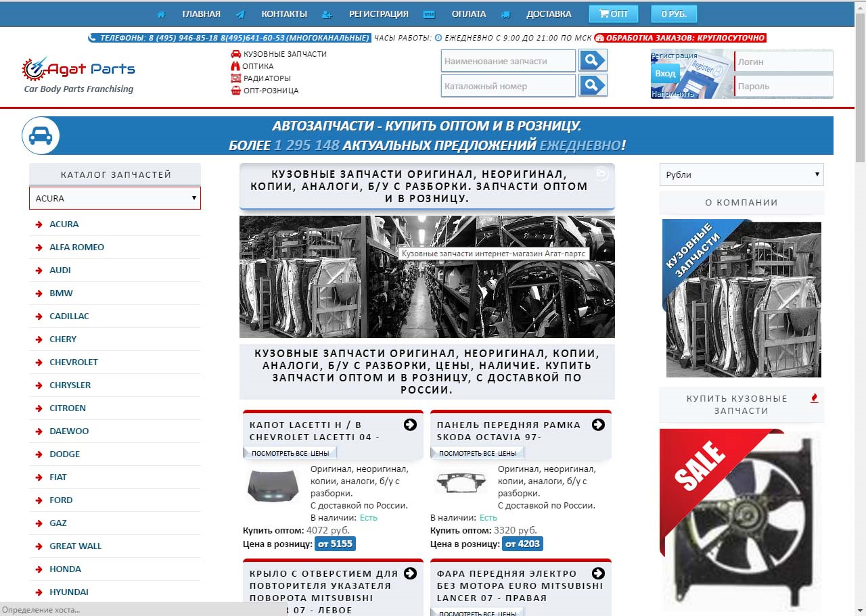
Task: Click the home icon beside ГЛАВНАЯ
Action: pos(161,14)
